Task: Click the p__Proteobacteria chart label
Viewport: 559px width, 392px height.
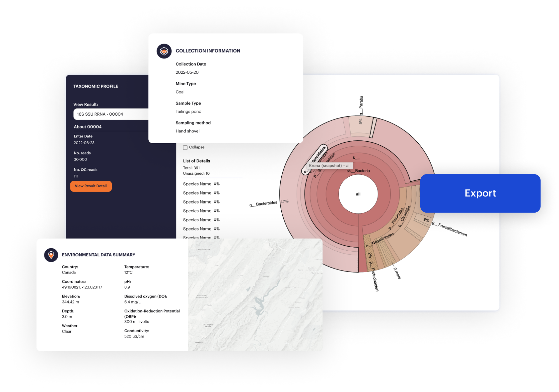Action: point(375,277)
